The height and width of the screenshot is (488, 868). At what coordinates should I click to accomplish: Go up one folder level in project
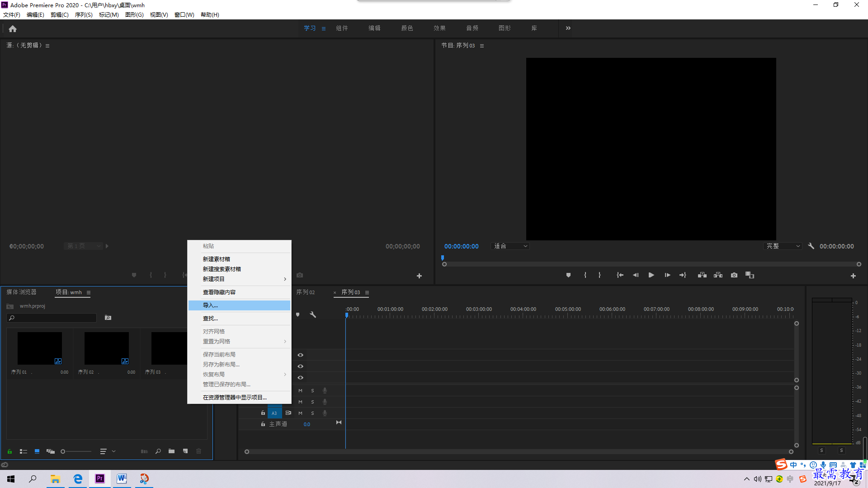pyautogui.click(x=10, y=306)
